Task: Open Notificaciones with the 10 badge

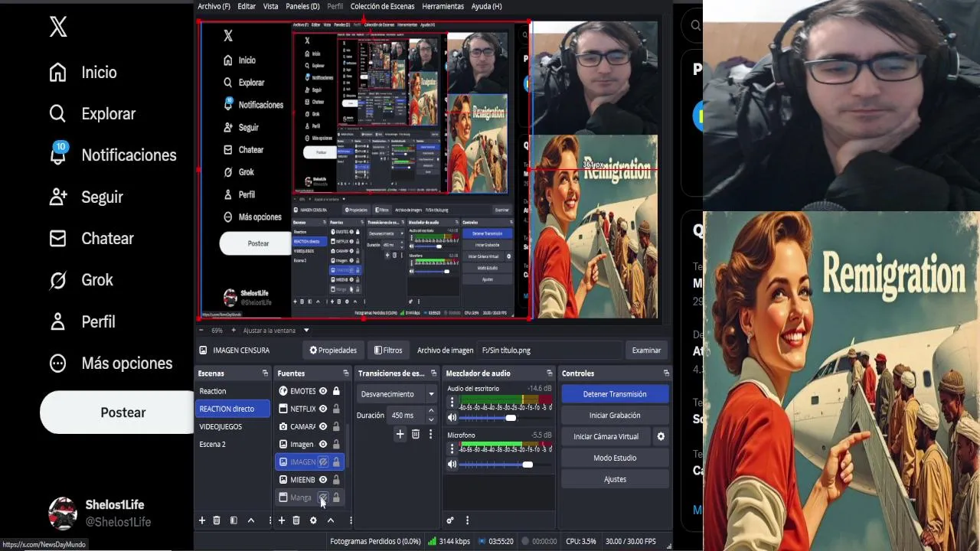Action: click(x=112, y=155)
